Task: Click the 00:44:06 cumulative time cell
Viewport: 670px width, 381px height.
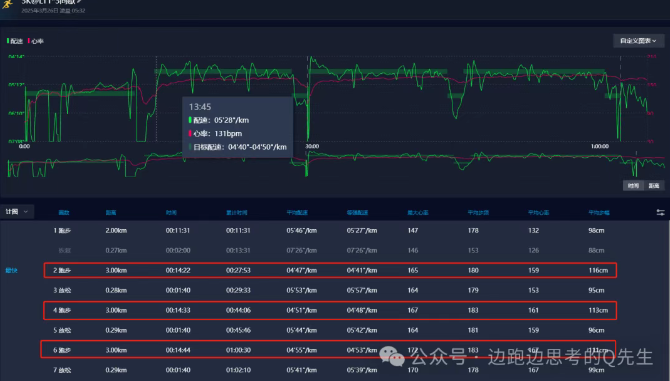Action: point(238,310)
